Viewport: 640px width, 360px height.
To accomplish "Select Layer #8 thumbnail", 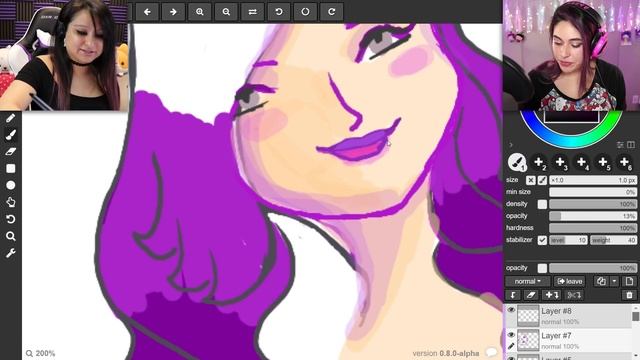I will click(x=528, y=316).
